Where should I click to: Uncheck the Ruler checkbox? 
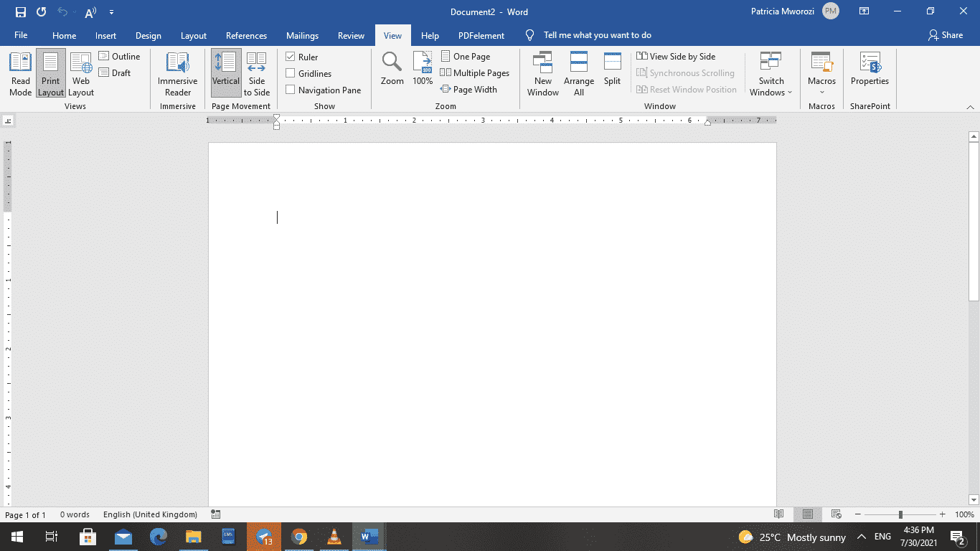tap(291, 56)
